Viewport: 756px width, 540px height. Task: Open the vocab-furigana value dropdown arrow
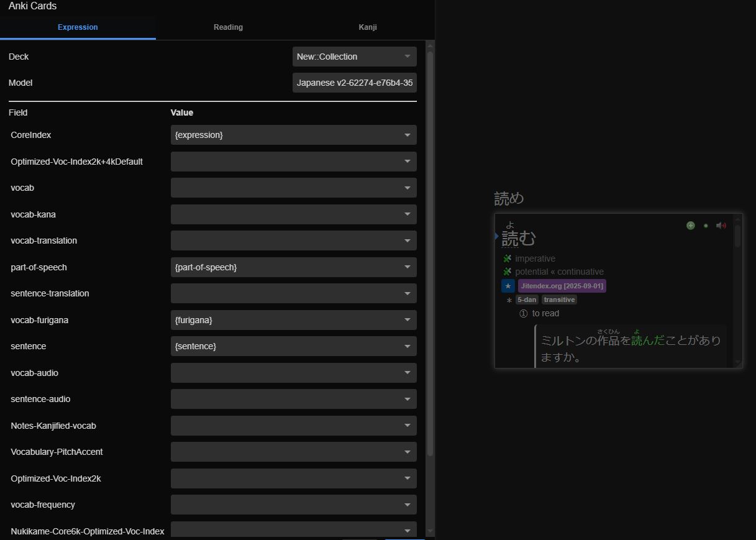pos(408,320)
